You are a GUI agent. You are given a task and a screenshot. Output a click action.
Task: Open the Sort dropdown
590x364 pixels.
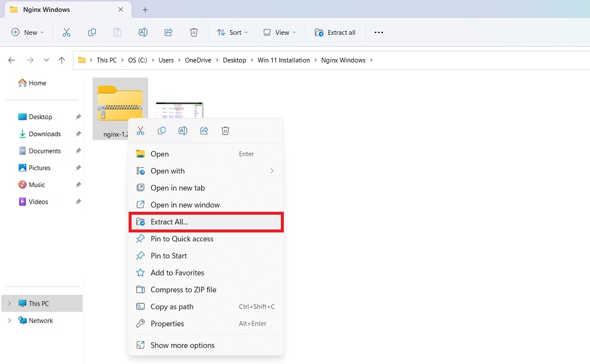pos(232,32)
